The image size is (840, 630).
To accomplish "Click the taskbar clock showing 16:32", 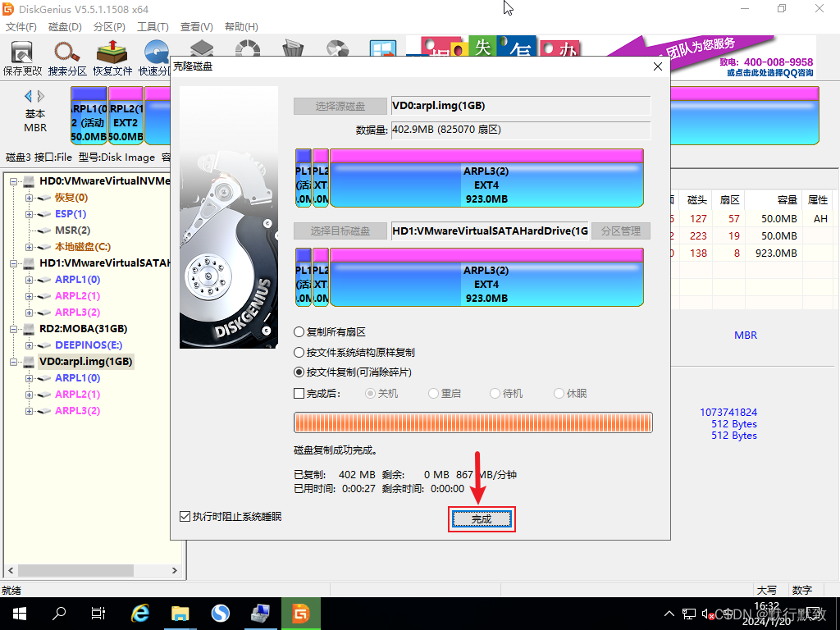I will click(x=767, y=614).
